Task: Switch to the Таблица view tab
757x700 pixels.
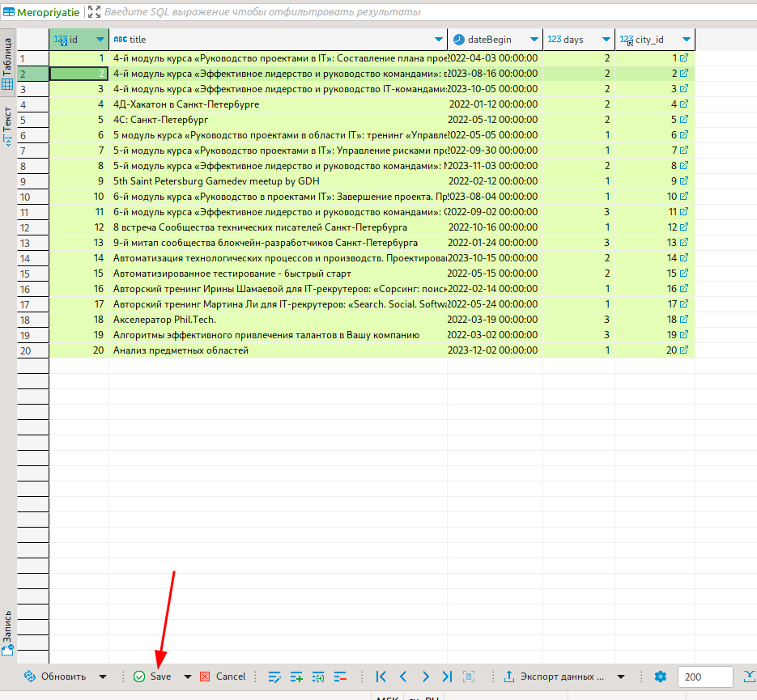Action: tap(7, 63)
